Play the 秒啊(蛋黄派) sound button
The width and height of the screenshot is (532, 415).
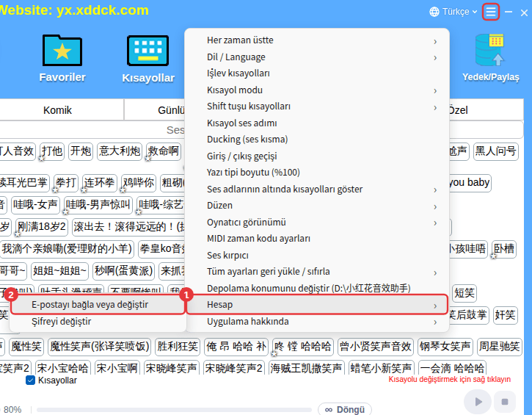tap(123, 271)
